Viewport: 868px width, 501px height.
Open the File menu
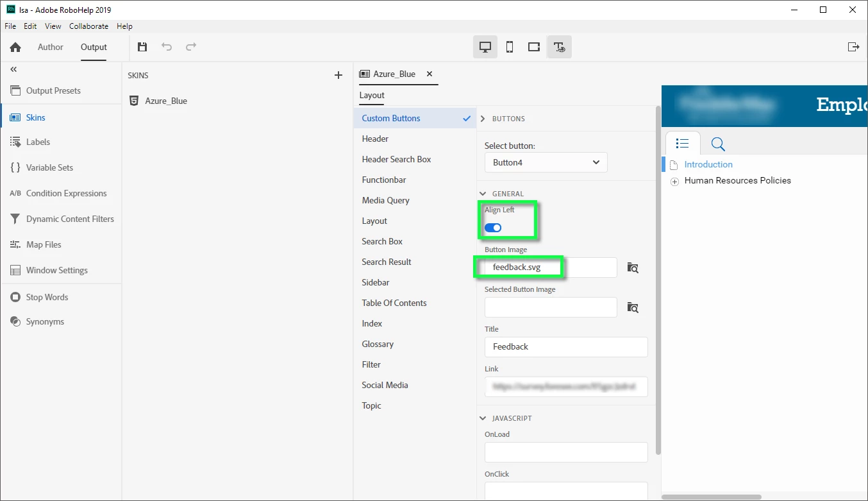point(10,26)
